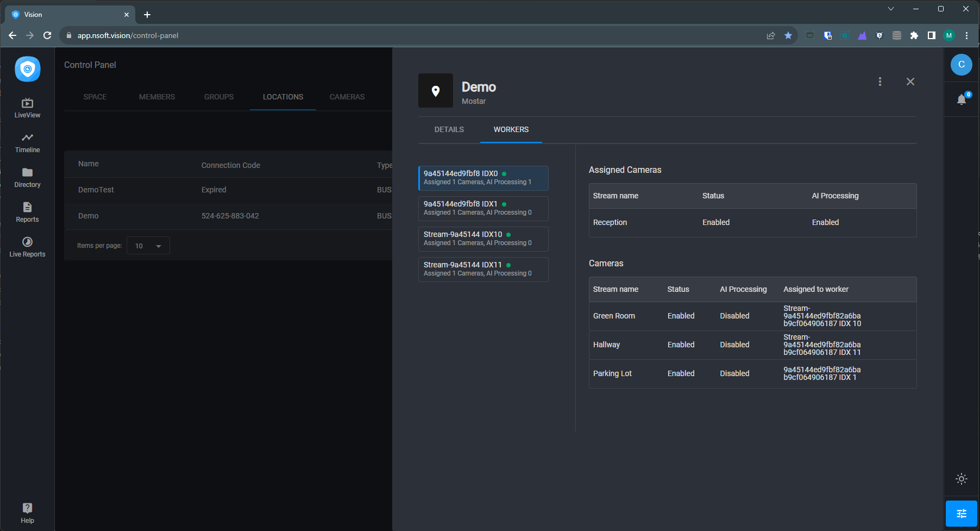Share this page from the address bar
This screenshot has height=531, width=980.
tap(771, 35)
